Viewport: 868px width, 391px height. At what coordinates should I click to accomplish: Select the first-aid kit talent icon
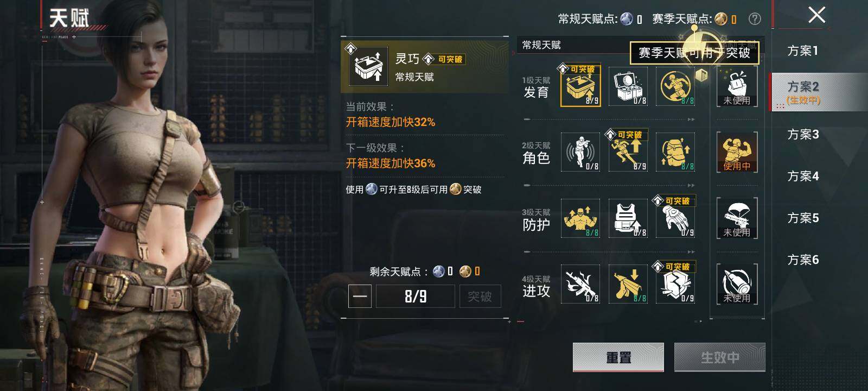coord(628,86)
